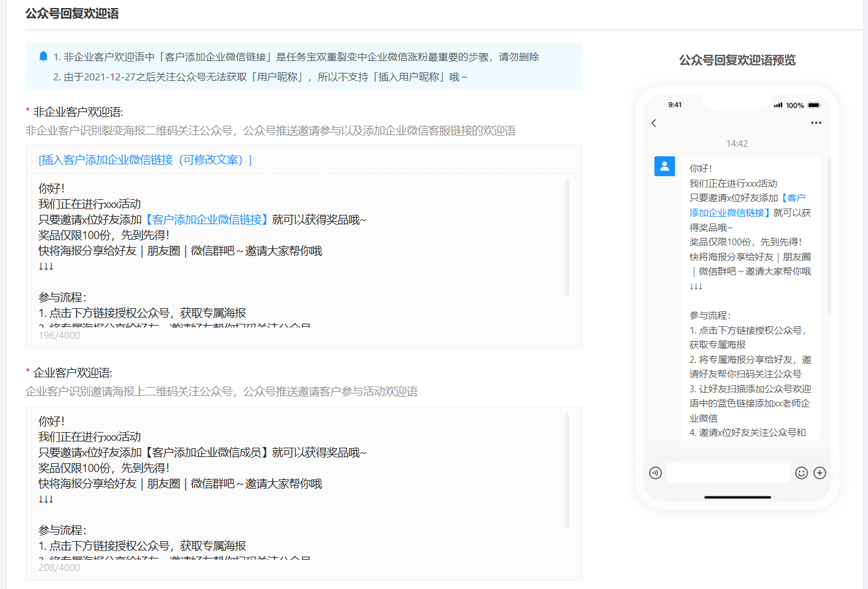Click the 9:41 clock in phone preview

pyautogui.click(x=675, y=105)
